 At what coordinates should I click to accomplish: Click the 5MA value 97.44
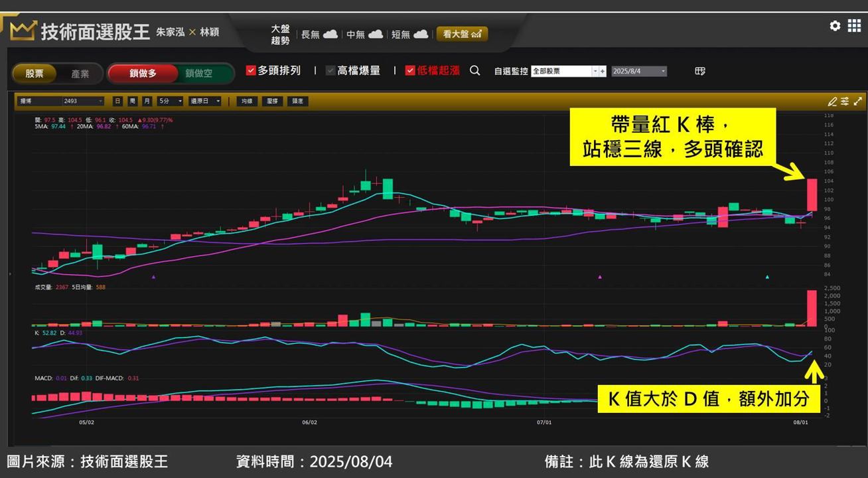click(58, 125)
